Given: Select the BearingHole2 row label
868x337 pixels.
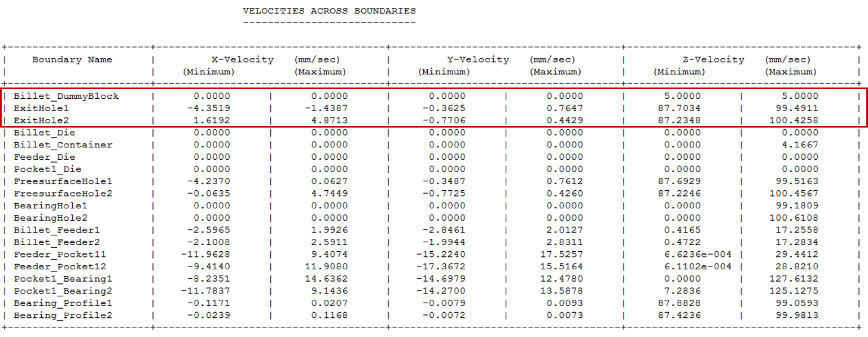Looking at the screenshot, I should tap(51, 218).
